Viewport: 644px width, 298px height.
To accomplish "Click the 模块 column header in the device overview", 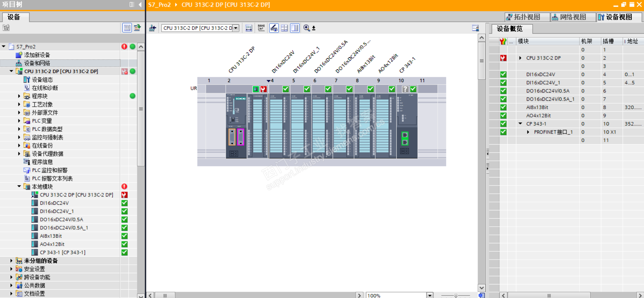I will click(548, 41).
